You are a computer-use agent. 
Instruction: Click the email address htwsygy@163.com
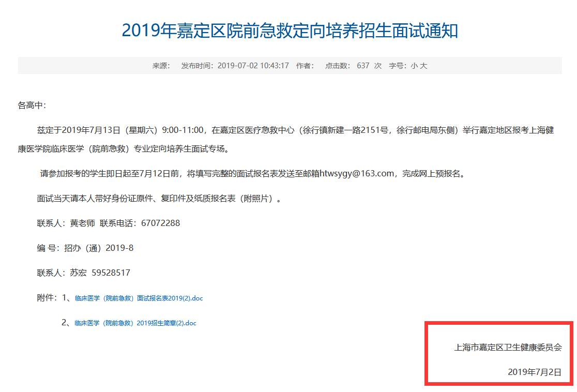coord(357,174)
